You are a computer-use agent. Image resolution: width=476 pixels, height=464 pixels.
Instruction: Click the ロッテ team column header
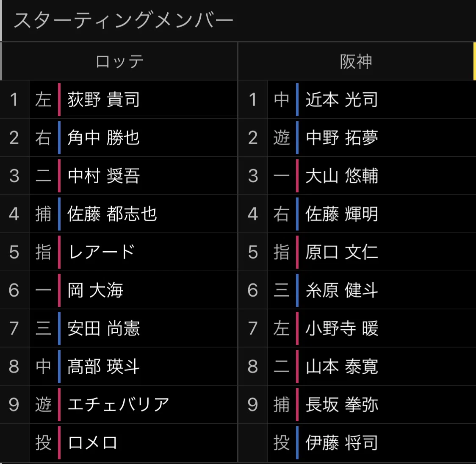(119, 61)
